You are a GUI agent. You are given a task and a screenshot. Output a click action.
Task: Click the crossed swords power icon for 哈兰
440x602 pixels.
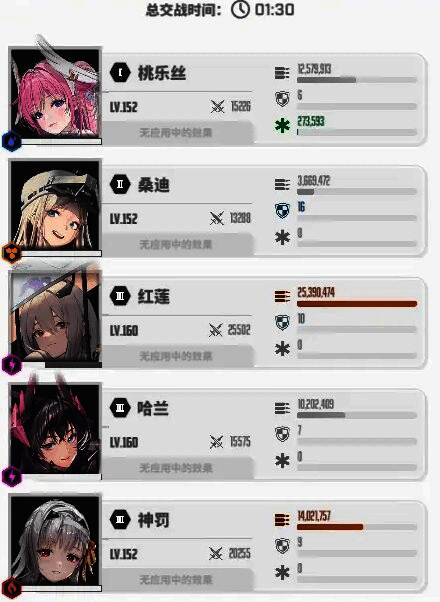[217, 442]
